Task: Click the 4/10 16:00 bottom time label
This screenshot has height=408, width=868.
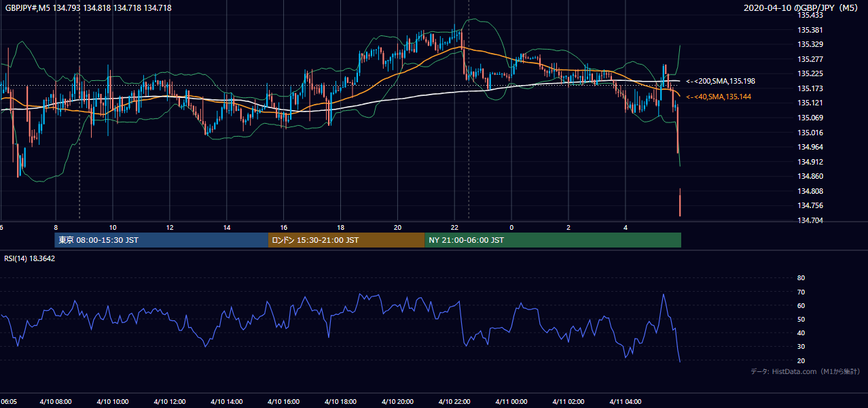Action: (284, 402)
